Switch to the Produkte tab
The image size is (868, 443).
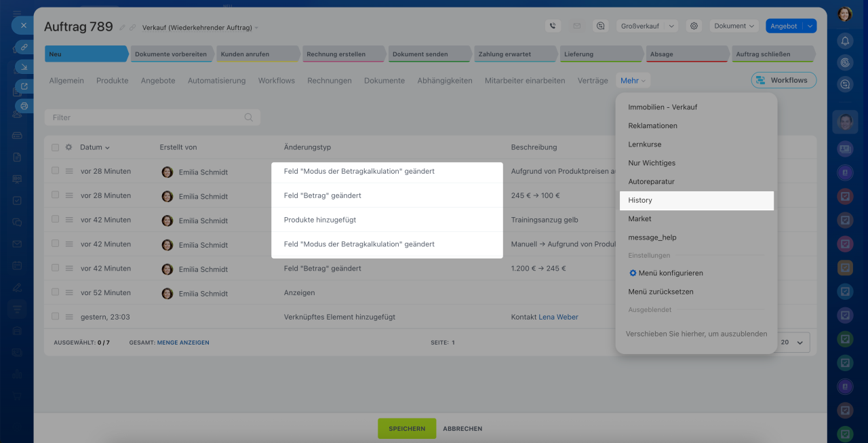(113, 81)
